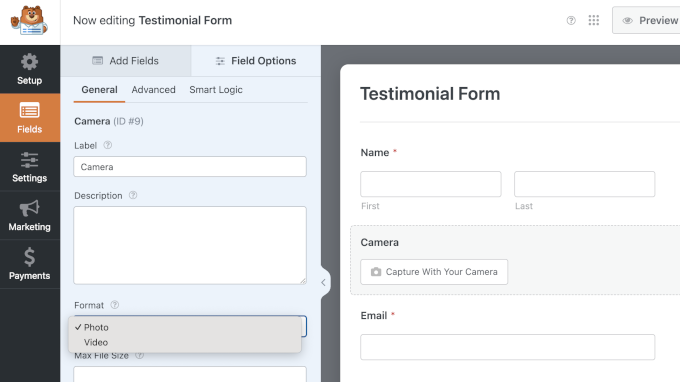Open the Marketing panel in the sidebar

tap(29, 215)
